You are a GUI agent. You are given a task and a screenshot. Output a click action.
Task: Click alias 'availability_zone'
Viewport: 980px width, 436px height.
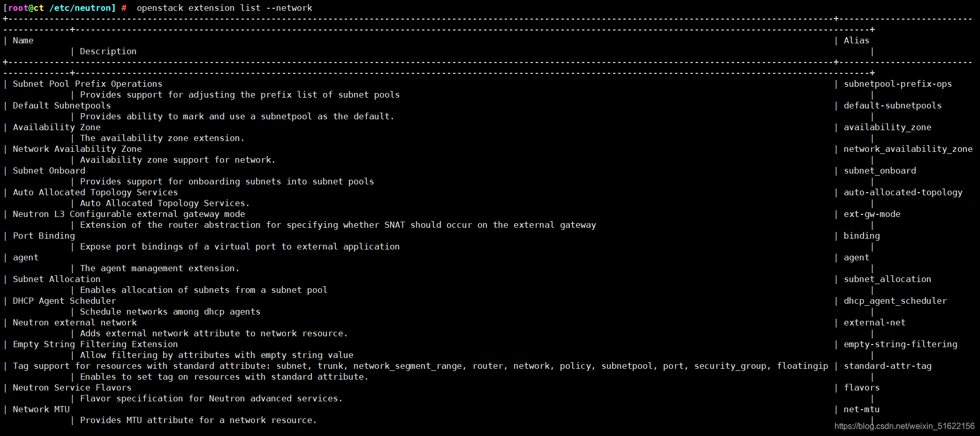click(x=888, y=128)
